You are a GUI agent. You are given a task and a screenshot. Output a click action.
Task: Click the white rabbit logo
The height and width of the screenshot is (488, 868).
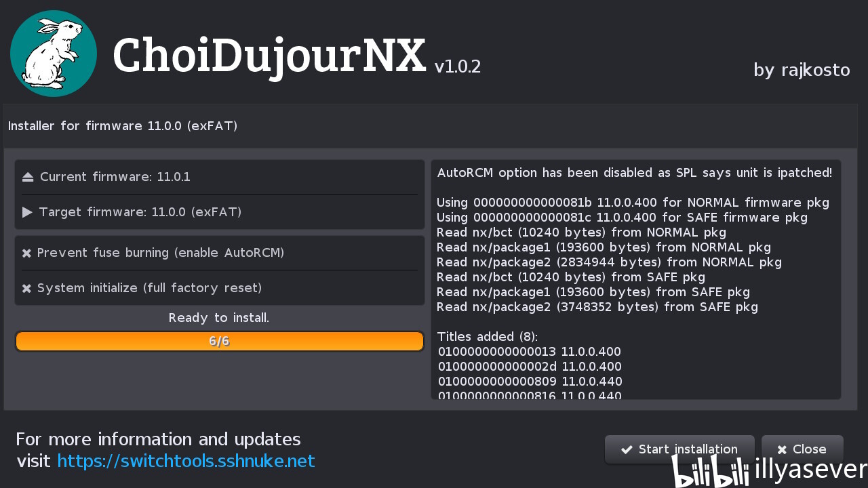[54, 54]
